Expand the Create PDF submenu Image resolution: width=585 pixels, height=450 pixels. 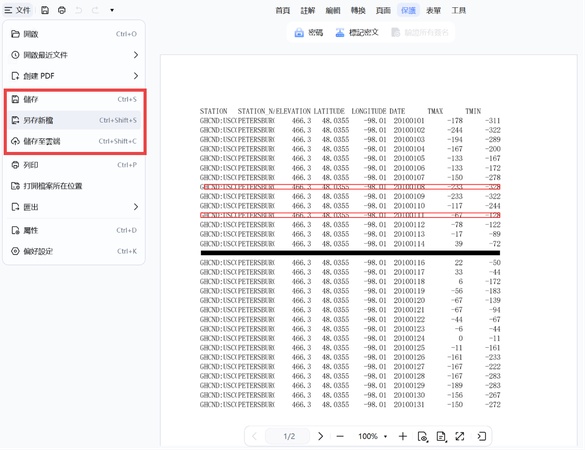click(x=74, y=76)
